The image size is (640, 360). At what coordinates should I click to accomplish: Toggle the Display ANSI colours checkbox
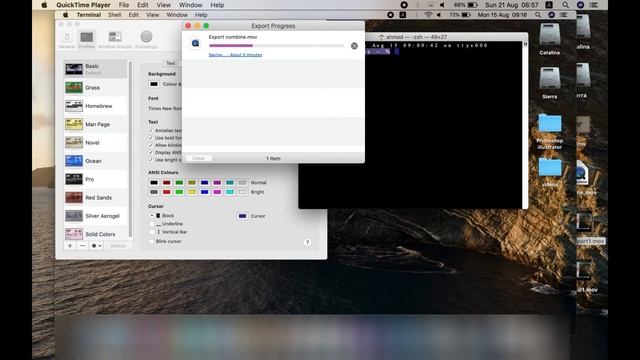click(x=151, y=153)
